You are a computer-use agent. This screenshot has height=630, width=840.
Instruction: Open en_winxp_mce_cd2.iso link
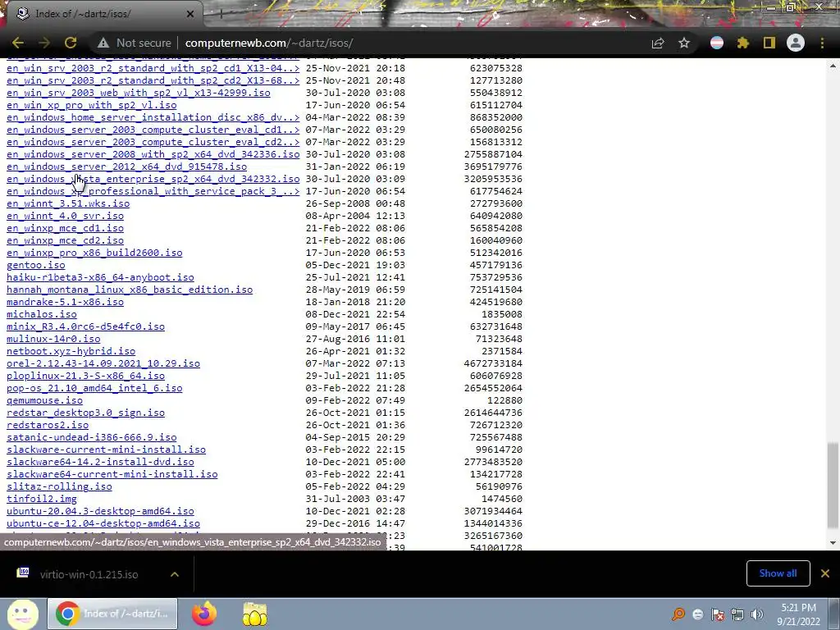65,240
